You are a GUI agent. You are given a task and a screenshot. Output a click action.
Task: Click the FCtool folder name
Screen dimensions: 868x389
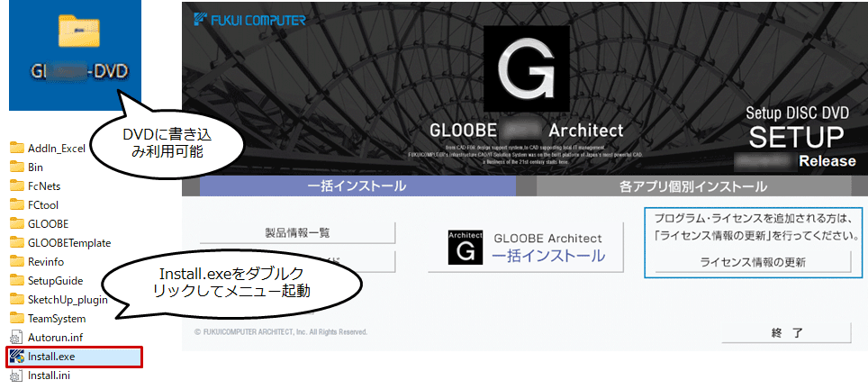tap(43, 204)
